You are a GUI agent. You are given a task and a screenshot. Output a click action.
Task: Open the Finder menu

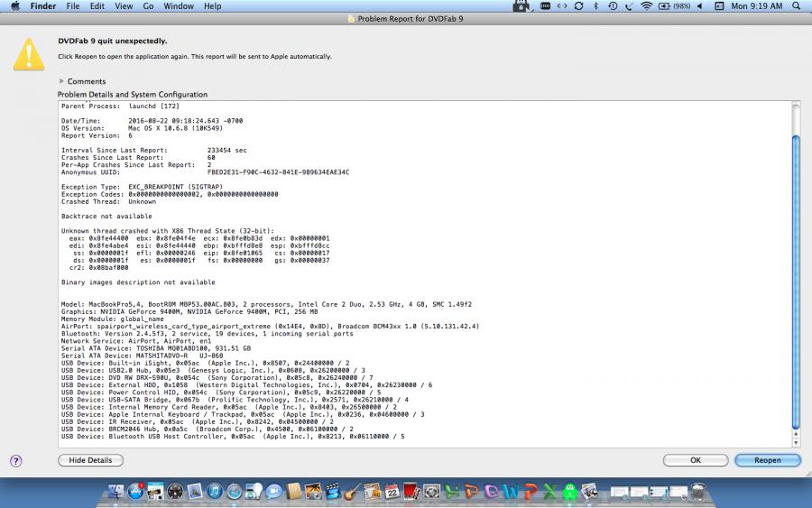pyautogui.click(x=43, y=6)
